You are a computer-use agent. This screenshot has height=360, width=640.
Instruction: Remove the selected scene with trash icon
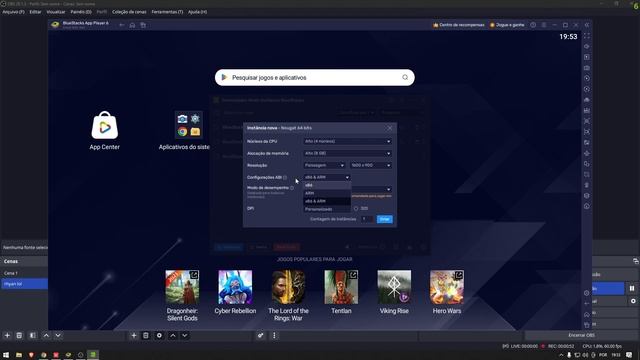click(19, 336)
